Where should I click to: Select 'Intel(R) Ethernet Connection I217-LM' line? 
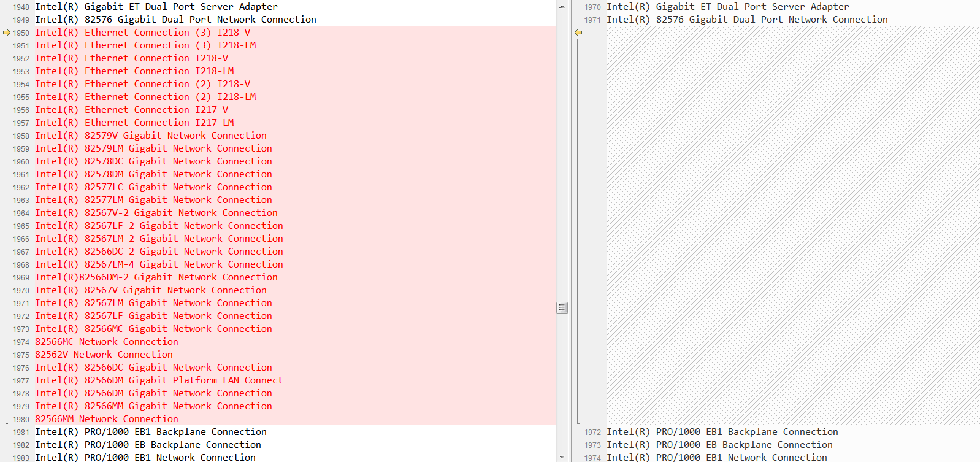pos(134,123)
